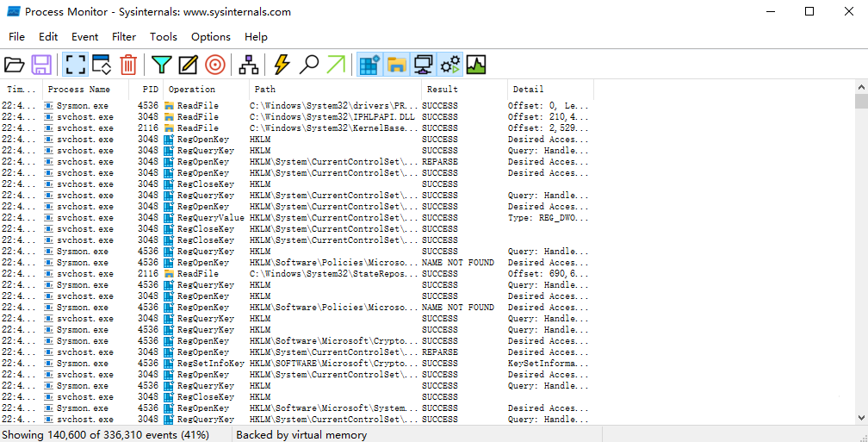The width and height of the screenshot is (868, 442).
Task: Click the vertical scrollbar up arrow
Action: 861,87
